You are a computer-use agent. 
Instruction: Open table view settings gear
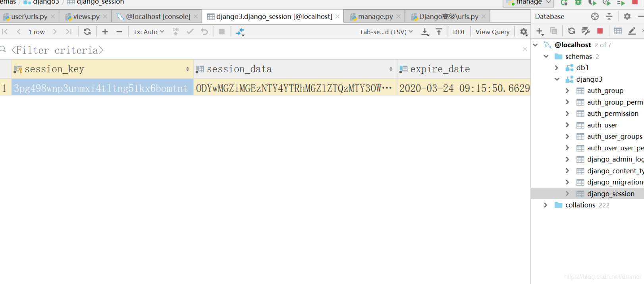[x=524, y=32]
